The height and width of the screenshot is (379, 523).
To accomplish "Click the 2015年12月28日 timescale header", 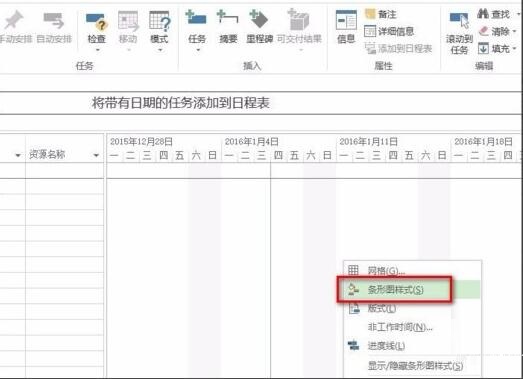I will click(141, 142).
